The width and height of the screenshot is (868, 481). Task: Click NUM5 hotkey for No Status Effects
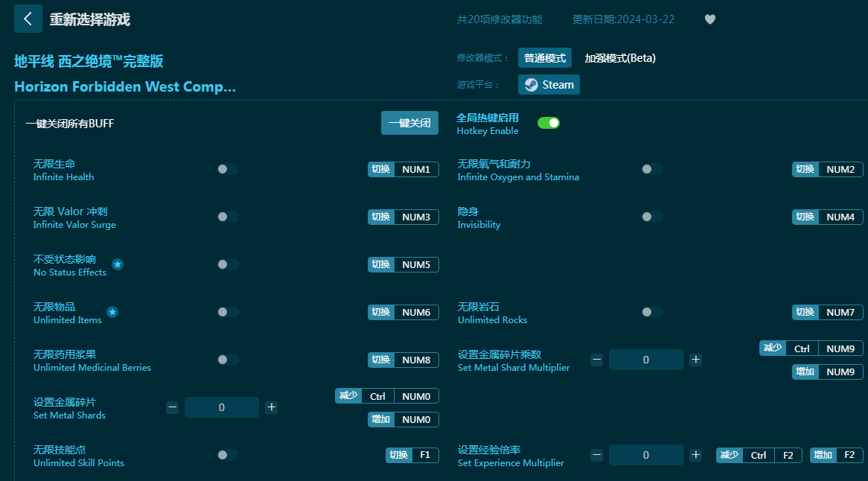tap(403, 264)
